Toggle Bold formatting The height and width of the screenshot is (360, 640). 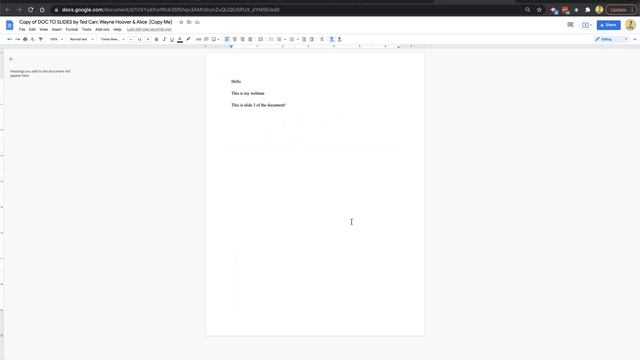[156, 39]
